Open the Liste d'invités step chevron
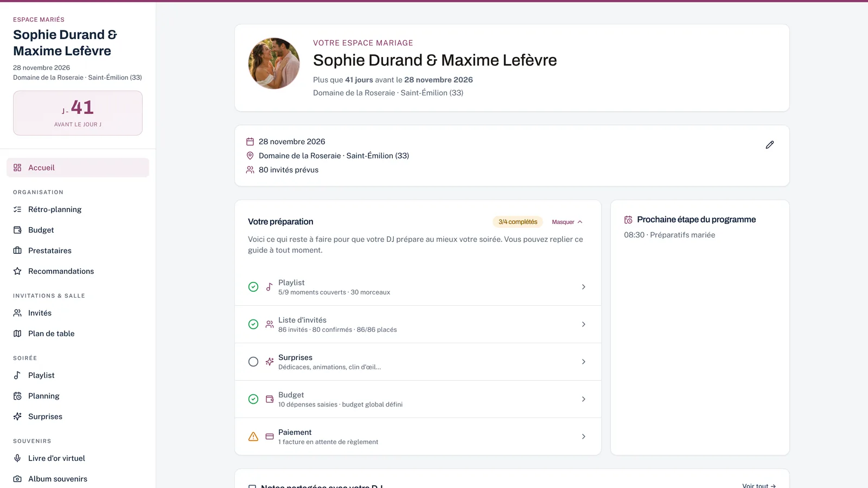This screenshot has width=868, height=488. (x=584, y=324)
